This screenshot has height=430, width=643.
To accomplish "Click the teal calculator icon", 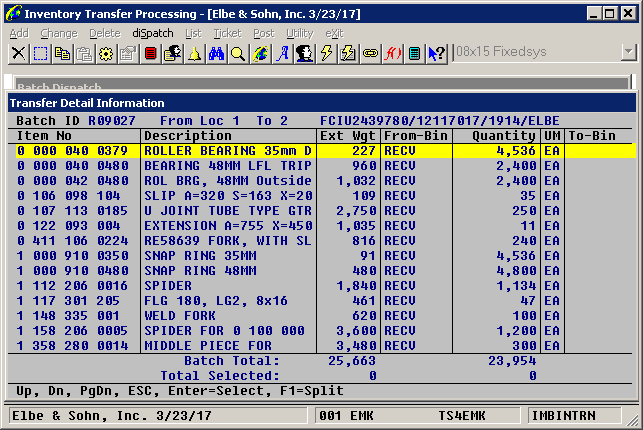I will (415, 54).
